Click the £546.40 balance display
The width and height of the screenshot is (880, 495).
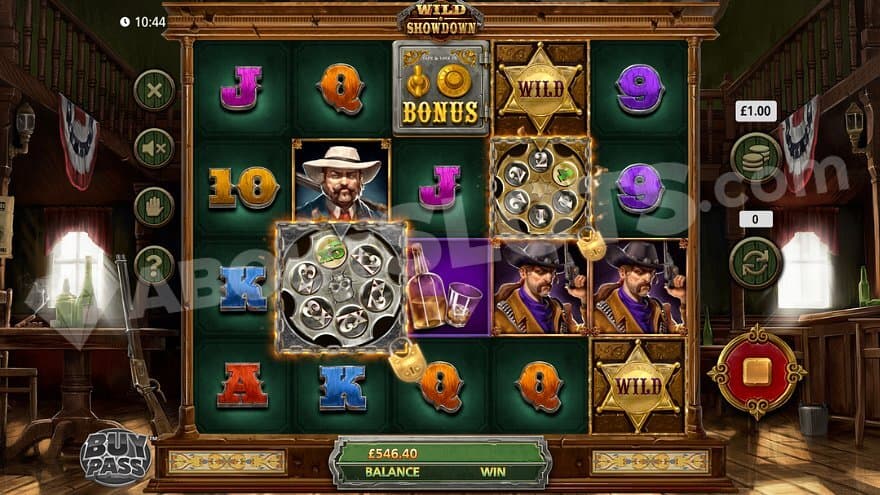click(393, 453)
